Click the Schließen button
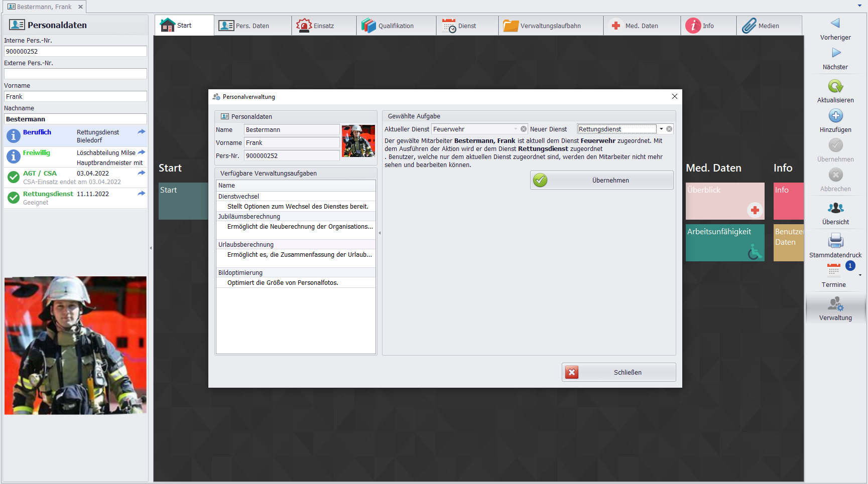 [x=618, y=372]
